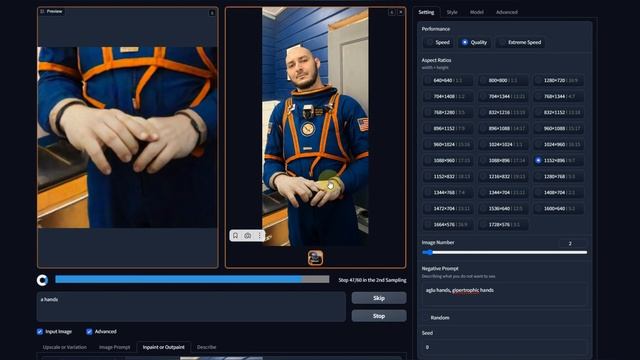Toggle the Random seed checkbox
The width and height of the screenshot is (640, 360).
(426, 318)
